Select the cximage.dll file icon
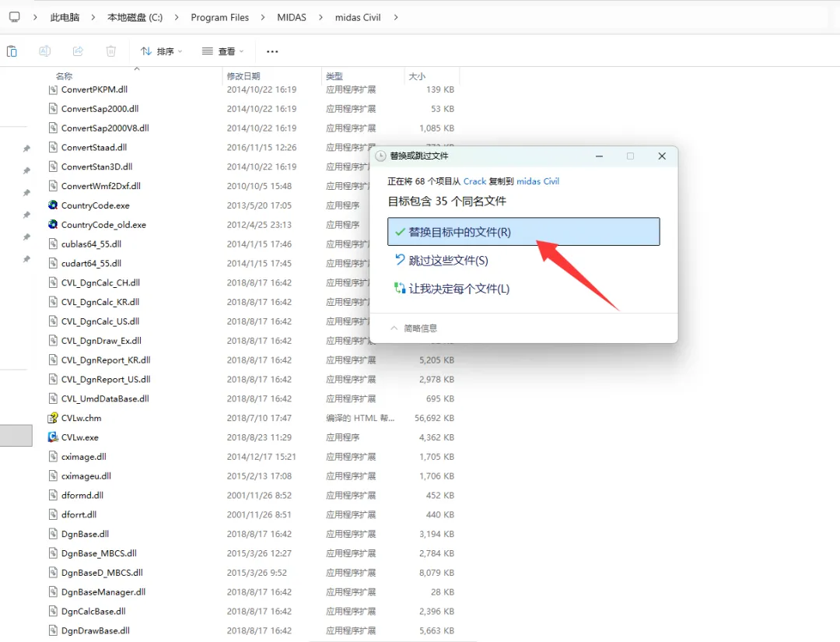Image resolution: width=840 pixels, height=642 pixels. (x=53, y=457)
